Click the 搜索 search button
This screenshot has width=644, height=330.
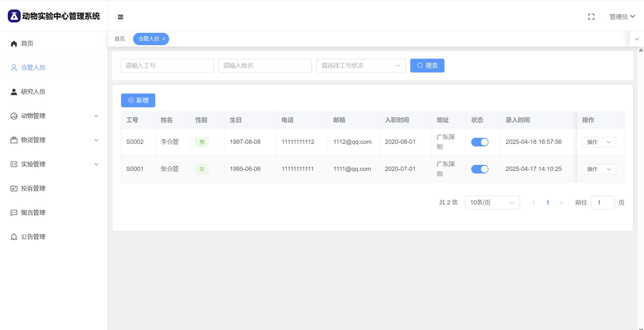click(427, 66)
